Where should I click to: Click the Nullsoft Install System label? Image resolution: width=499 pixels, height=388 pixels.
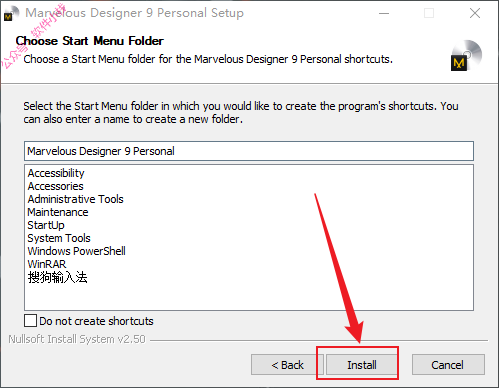pos(77,339)
